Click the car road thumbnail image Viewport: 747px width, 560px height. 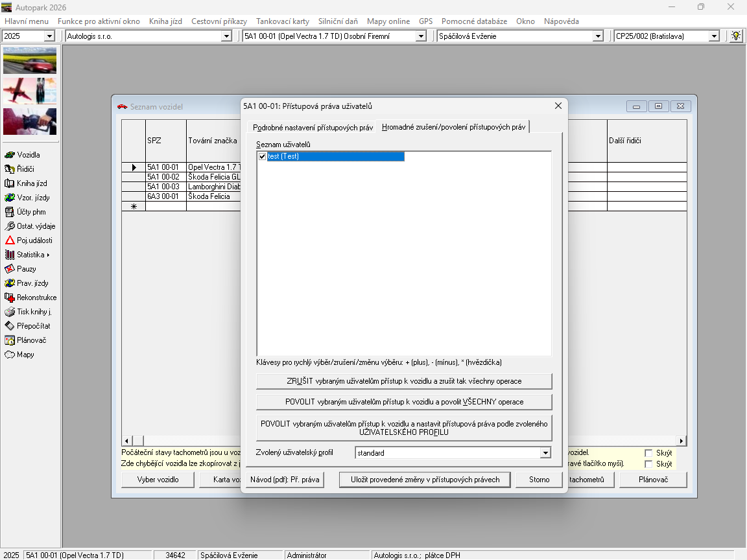30,60
